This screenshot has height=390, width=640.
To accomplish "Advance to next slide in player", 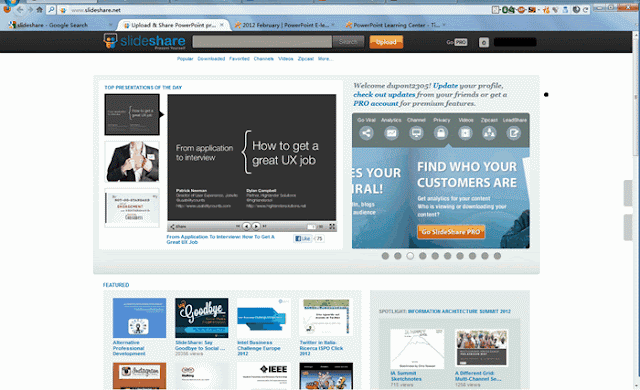I will [256, 226].
